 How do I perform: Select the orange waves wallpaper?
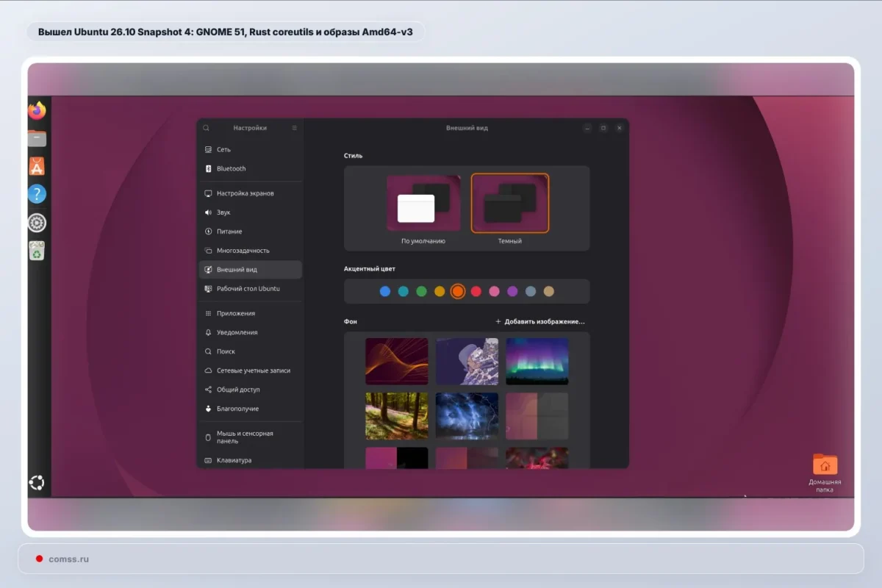397,361
